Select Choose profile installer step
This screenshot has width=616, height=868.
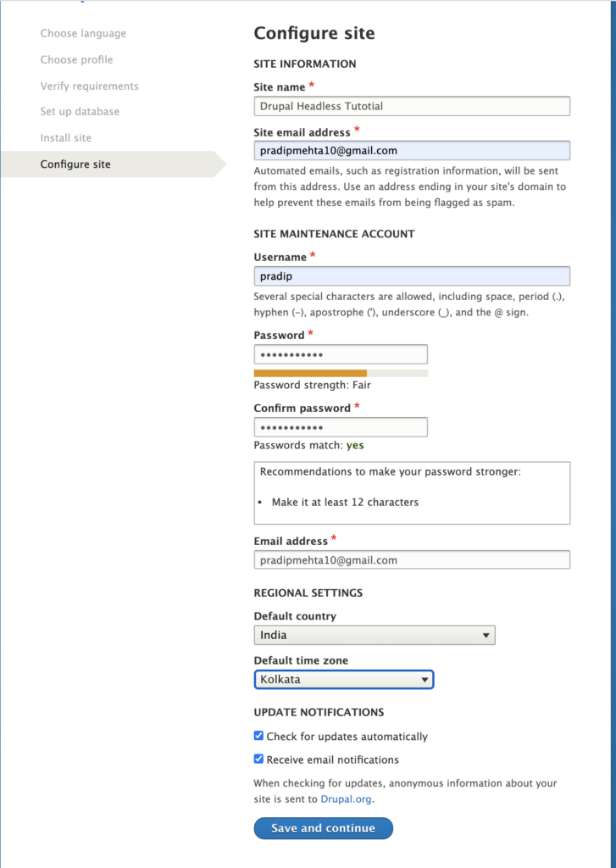(x=76, y=60)
